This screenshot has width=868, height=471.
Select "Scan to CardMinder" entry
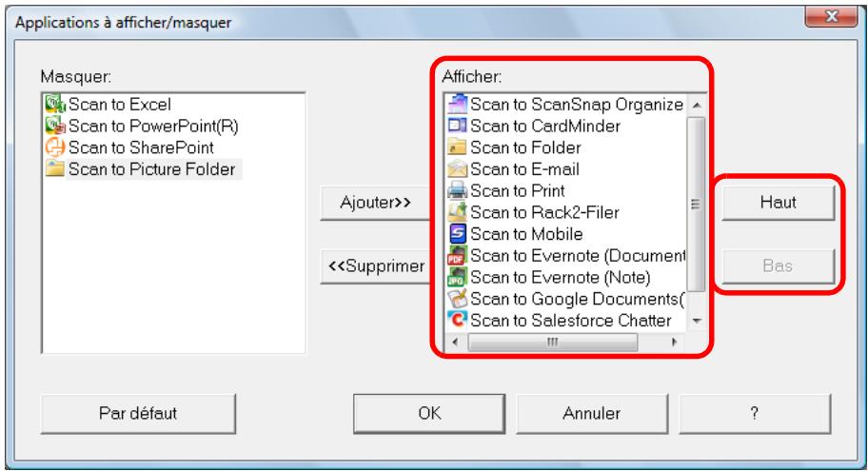545,126
